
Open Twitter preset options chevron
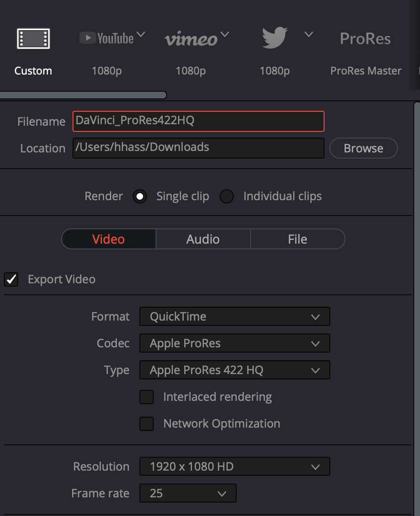(x=309, y=35)
